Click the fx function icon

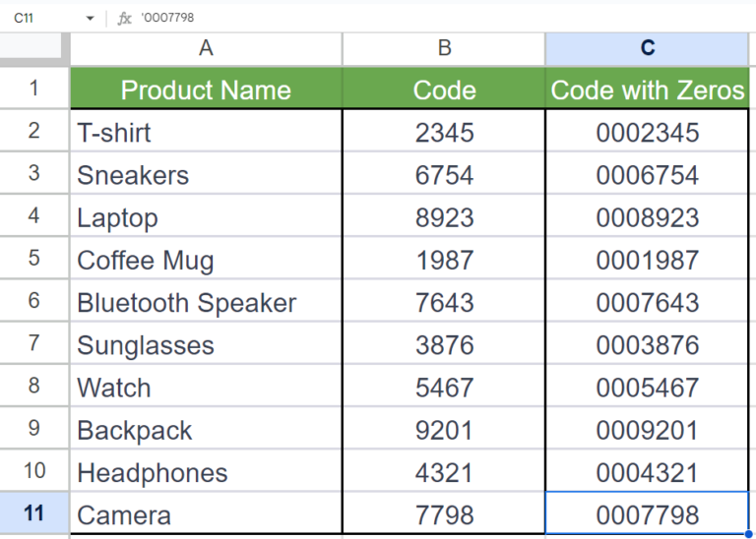pyautogui.click(x=124, y=18)
